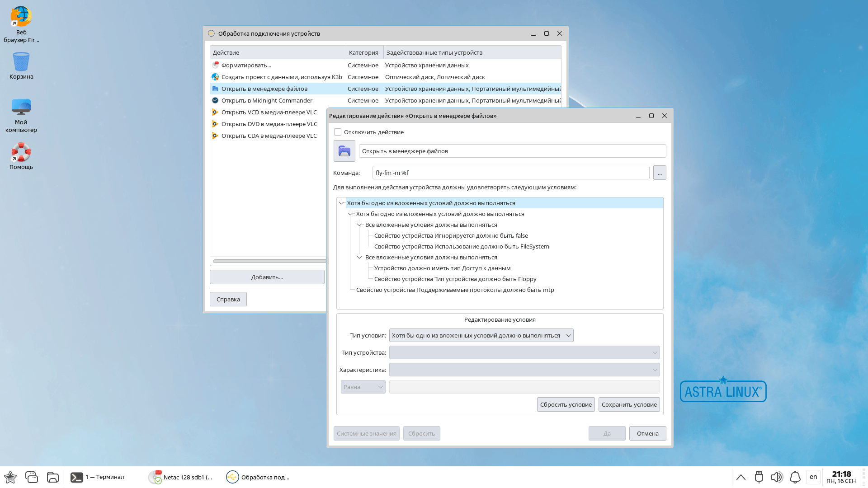Image resolution: width=868 pixels, height=488 pixels.
Task: Click the K3b project action icon
Action: tap(215, 77)
